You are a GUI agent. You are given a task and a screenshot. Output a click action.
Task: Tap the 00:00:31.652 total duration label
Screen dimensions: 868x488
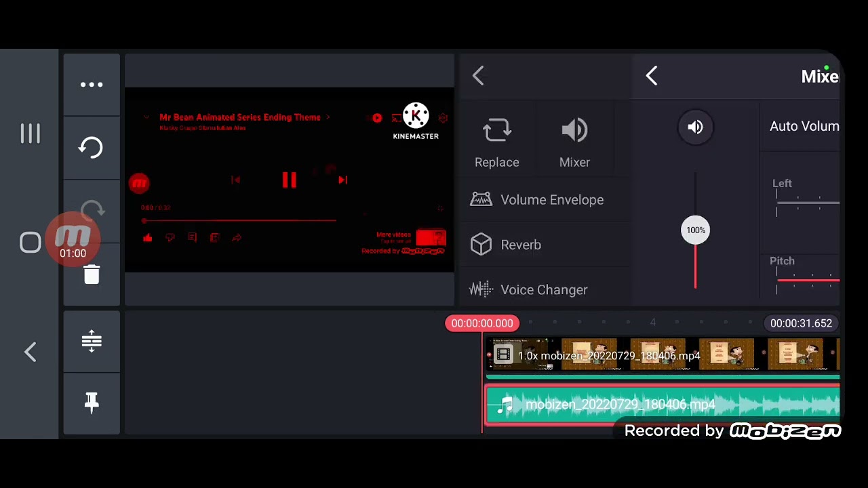point(801,323)
